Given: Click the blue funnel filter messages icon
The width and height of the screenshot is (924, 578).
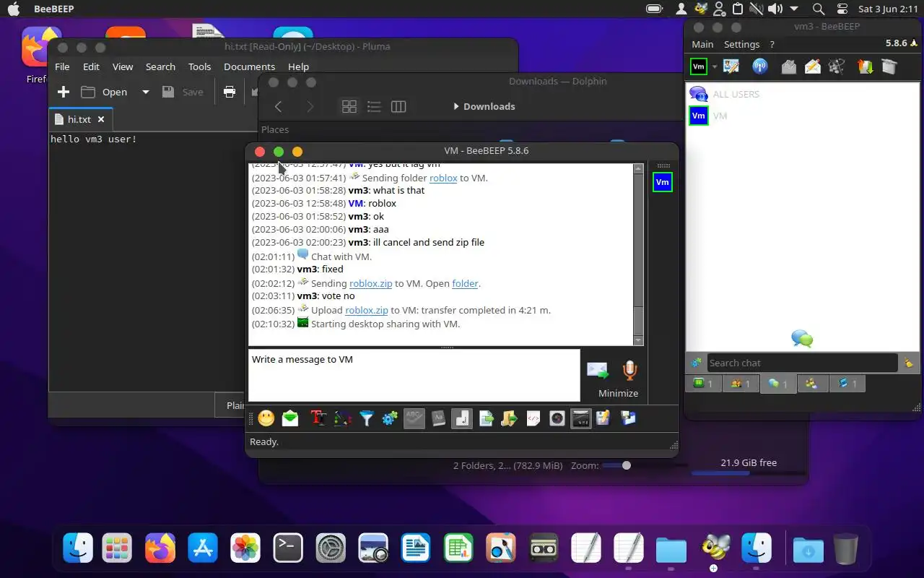Looking at the screenshot, I should [367, 418].
